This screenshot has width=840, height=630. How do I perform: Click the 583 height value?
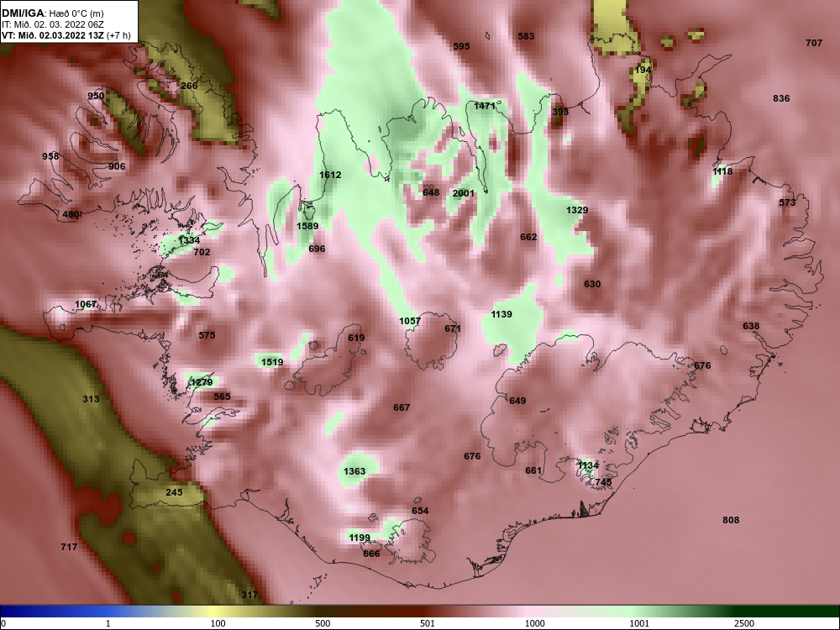click(x=526, y=36)
